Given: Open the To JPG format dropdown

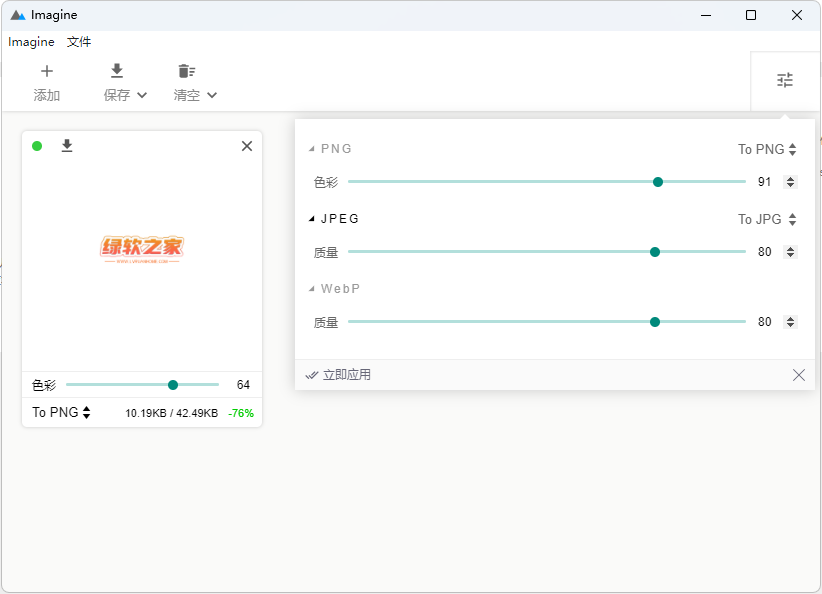Looking at the screenshot, I should point(767,219).
